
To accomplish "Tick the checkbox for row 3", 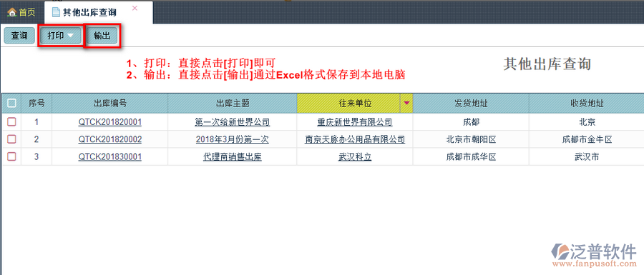I will (12, 156).
